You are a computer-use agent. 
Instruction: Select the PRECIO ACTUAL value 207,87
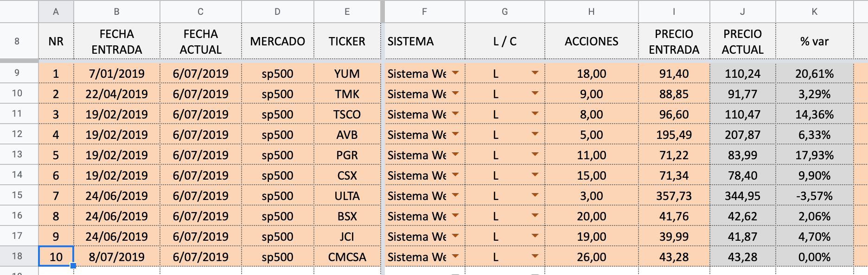pyautogui.click(x=742, y=135)
